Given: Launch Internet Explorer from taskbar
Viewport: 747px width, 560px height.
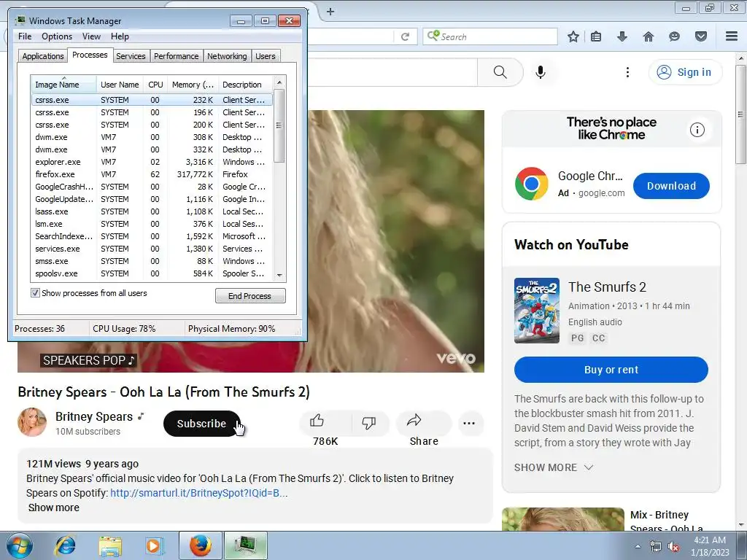Looking at the screenshot, I should pyautogui.click(x=65, y=546).
